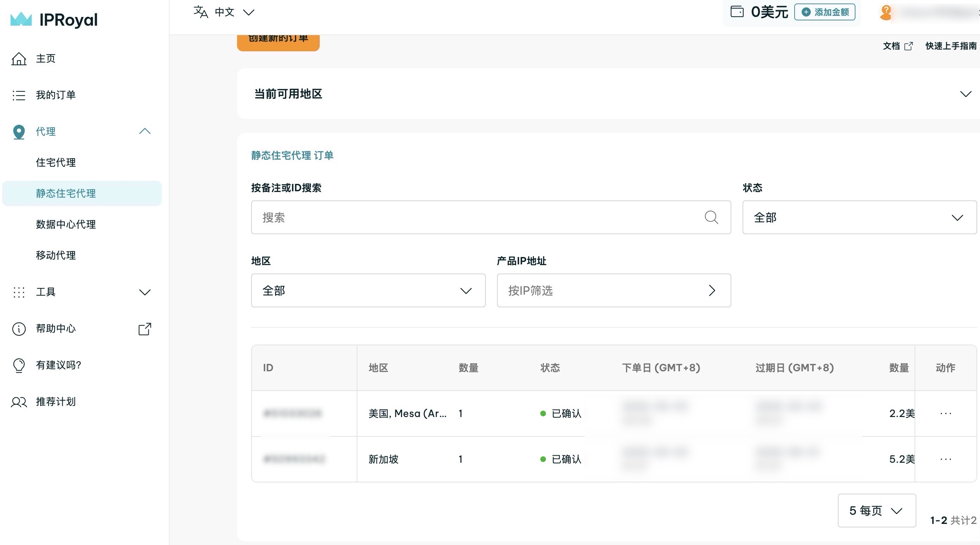Viewport: 980px width, 545px height.
Task: Open the 5 每页 page size dropdown
Action: 876,511
